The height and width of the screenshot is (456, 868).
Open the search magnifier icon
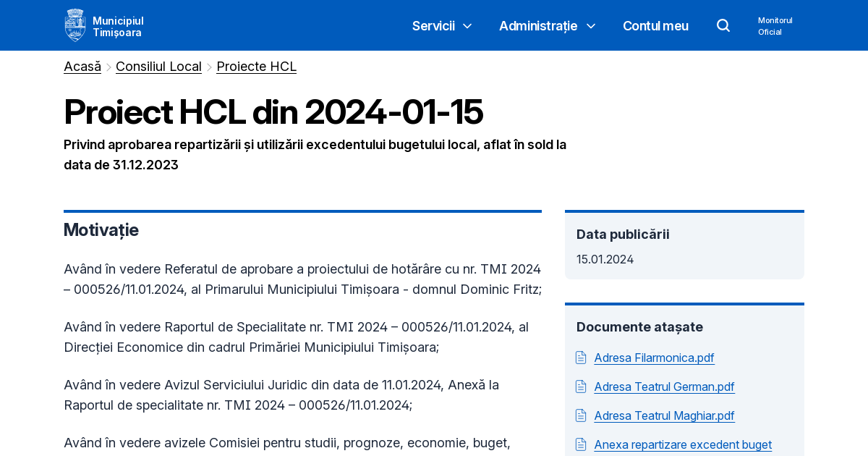pos(723,25)
